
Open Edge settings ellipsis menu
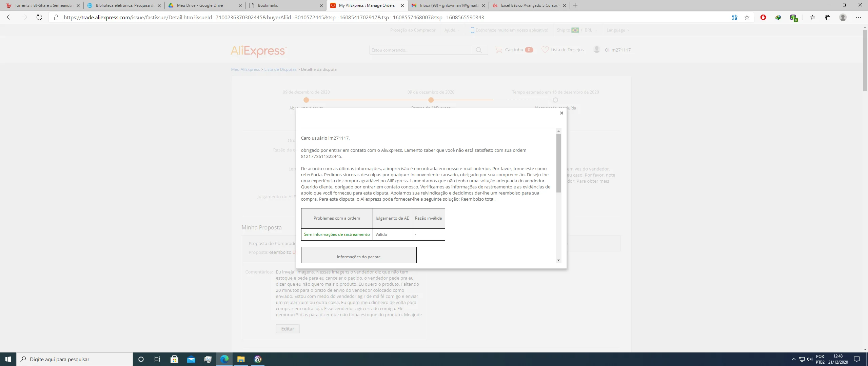pyautogui.click(x=858, y=17)
